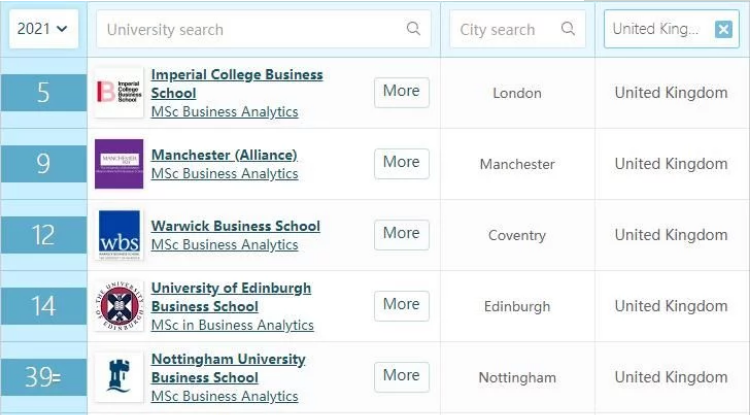Expand More for Warwick Business School
753x415 pixels.
tap(401, 234)
